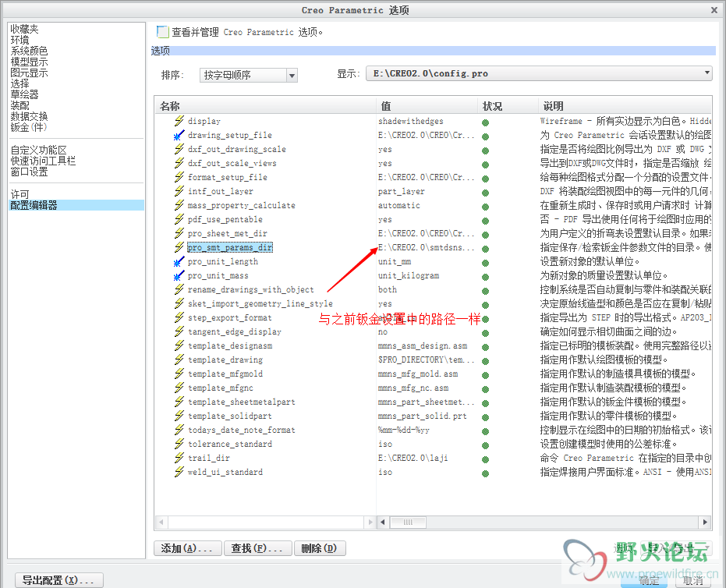The image size is (726, 588).
Task: Open 装配 category
Action: click(20, 105)
